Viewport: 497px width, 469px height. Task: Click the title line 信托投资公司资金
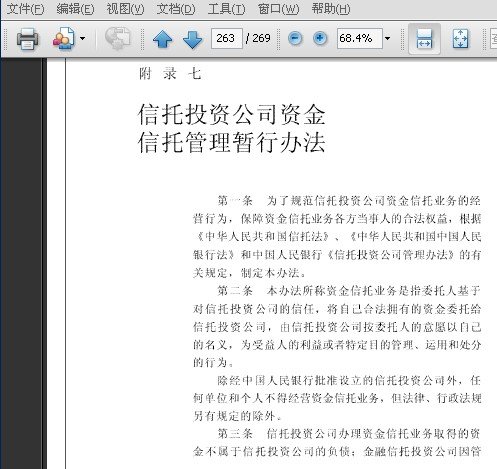point(231,114)
